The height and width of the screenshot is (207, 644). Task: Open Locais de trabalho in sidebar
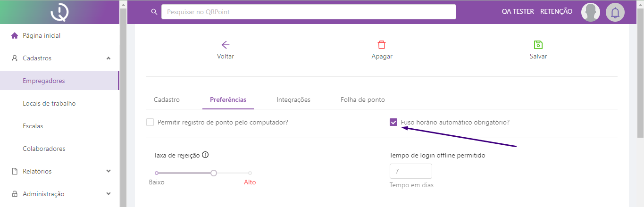click(x=49, y=103)
